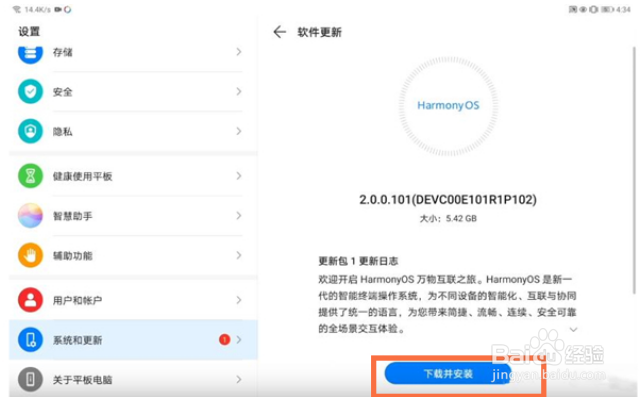Tap the grey 关于平板电脑 icon

coord(30,379)
